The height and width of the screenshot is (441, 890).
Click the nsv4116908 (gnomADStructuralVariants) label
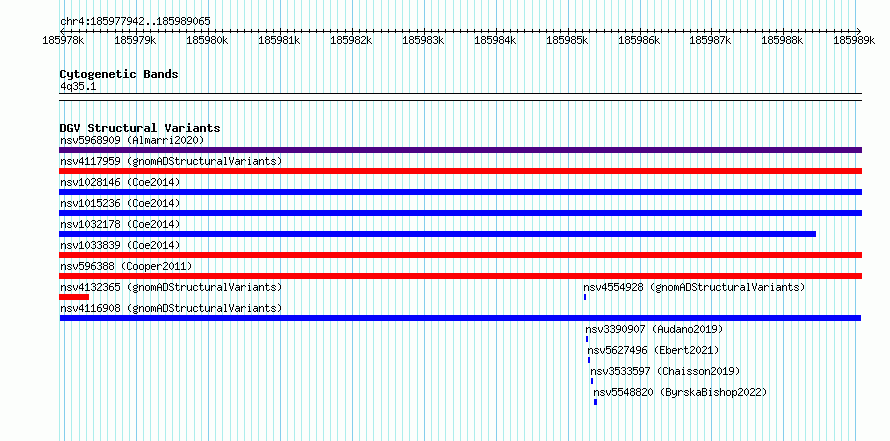click(171, 308)
